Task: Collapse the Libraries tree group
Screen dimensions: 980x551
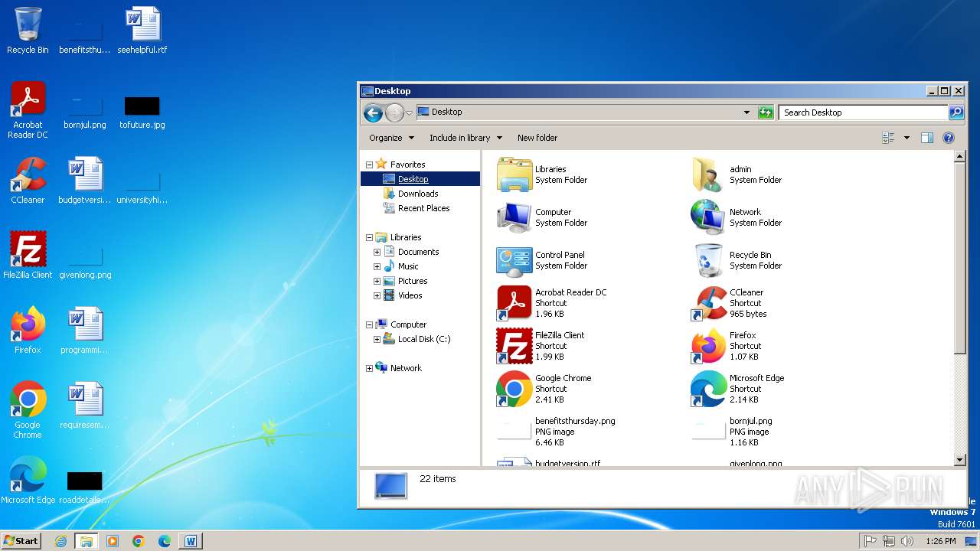Action: 369,237
